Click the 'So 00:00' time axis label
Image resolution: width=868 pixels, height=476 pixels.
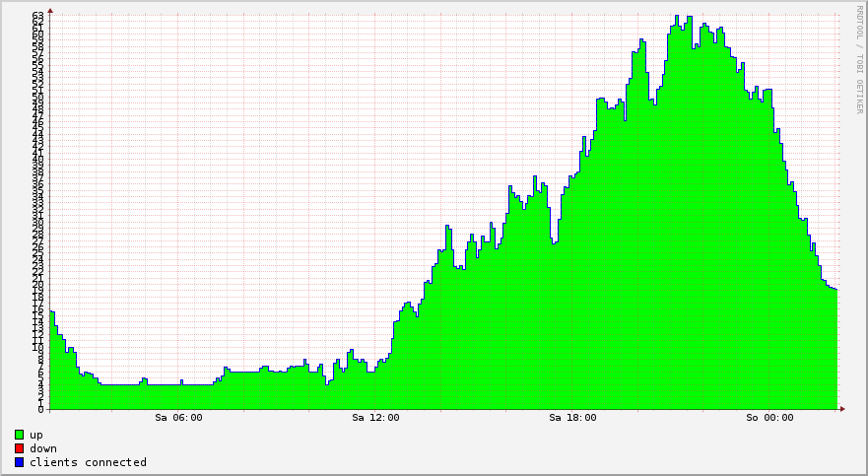(x=769, y=418)
